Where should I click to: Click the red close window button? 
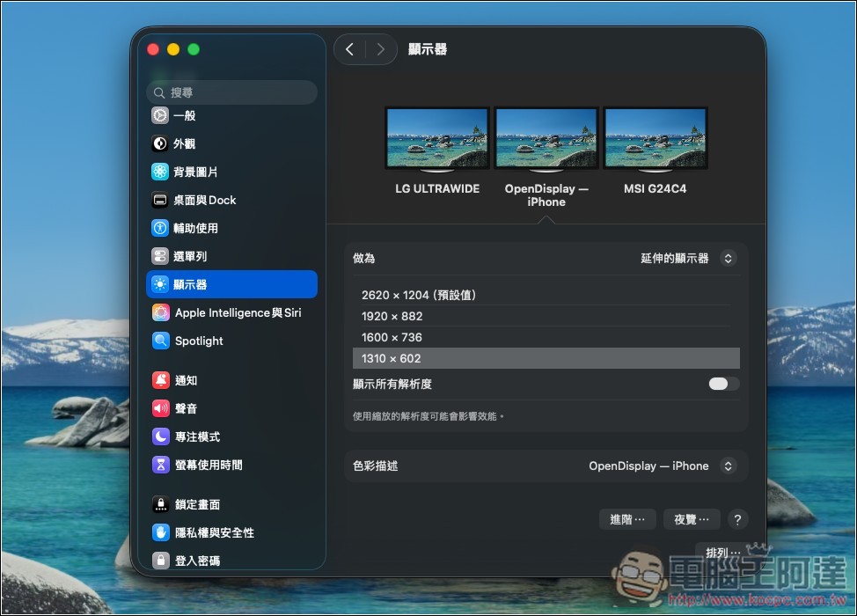(x=153, y=50)
